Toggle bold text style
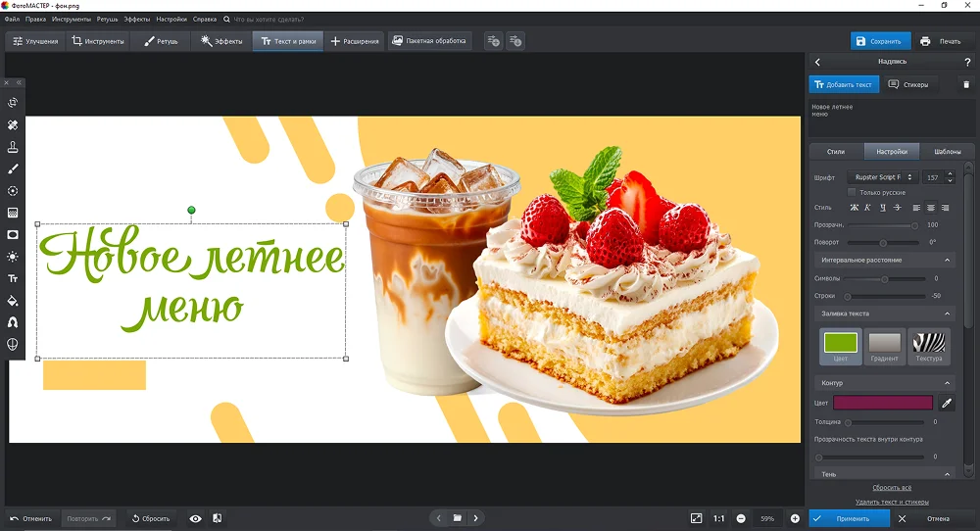Viewport: 980px width, 531px height. coord(854,208)
